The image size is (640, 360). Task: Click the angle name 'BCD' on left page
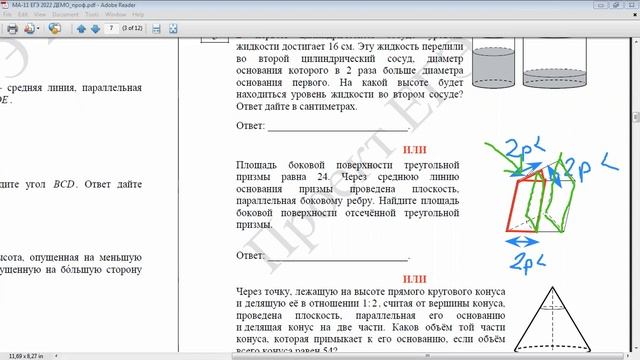pyautogui.click(x=64, y=184)
